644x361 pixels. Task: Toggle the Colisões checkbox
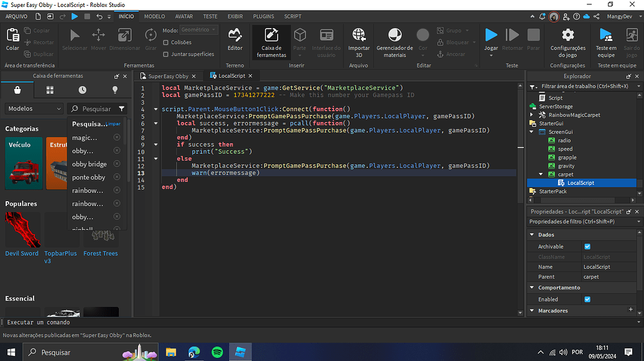[x=166, y=42]
